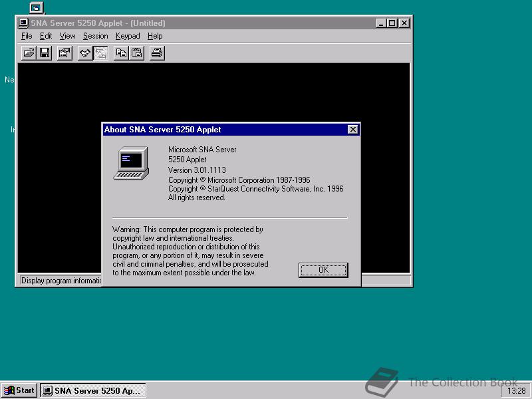Close the SNA Server 5250 Applet window
This screenshot has width=532, height=399.
pyautogui.click(x=404, y=23)
